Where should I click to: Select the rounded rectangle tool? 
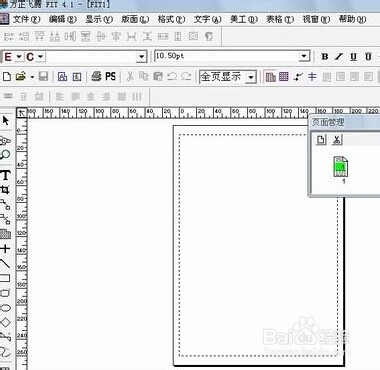5,293
